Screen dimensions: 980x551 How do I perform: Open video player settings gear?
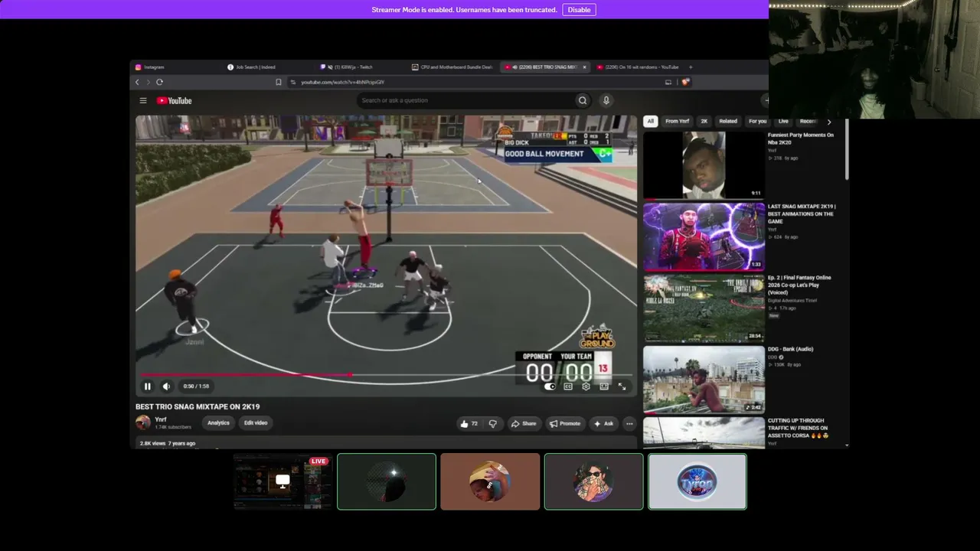tap(586, 386)
